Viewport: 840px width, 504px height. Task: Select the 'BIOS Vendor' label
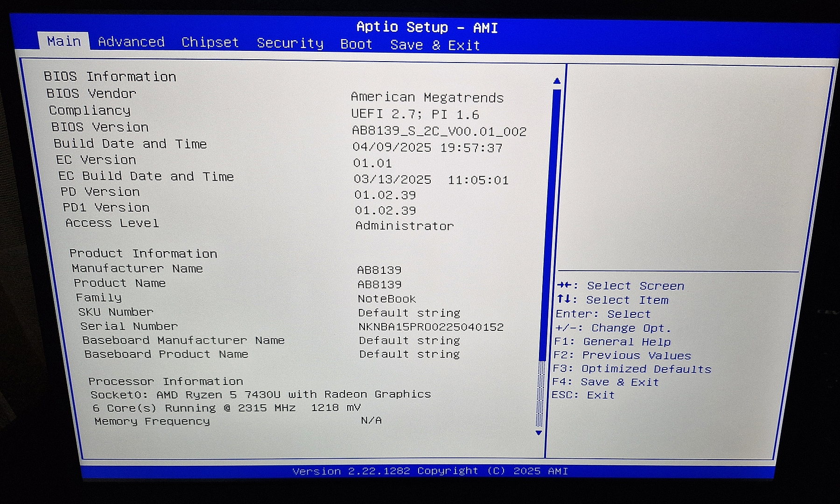coord(91,93)
